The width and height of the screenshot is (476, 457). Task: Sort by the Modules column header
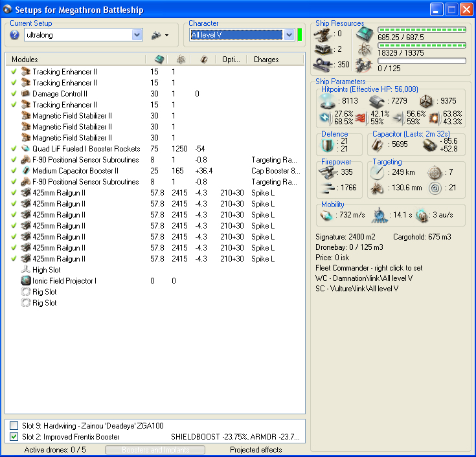coord(76,60)
